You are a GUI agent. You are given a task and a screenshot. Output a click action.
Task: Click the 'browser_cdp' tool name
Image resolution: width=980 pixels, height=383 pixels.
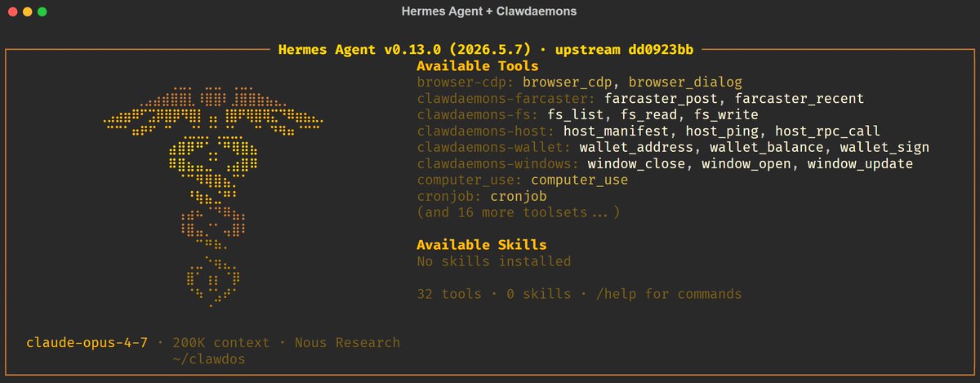(568, 82)
